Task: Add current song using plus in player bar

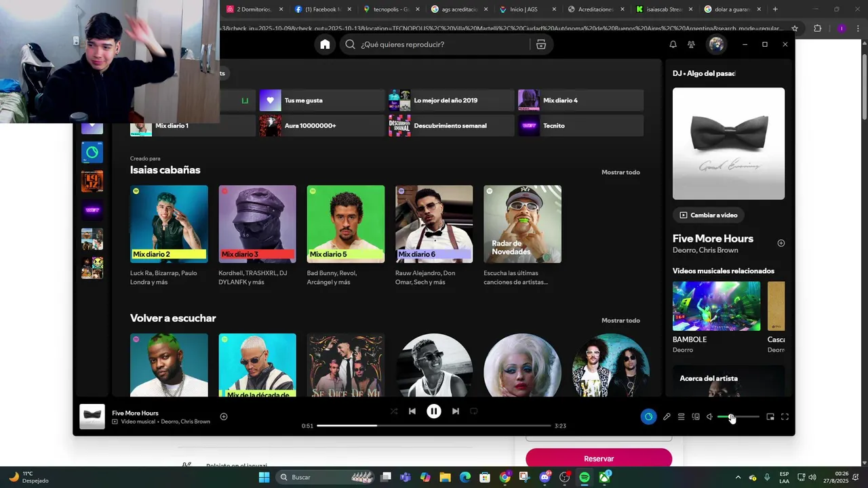Action: (x=224, y=417)
